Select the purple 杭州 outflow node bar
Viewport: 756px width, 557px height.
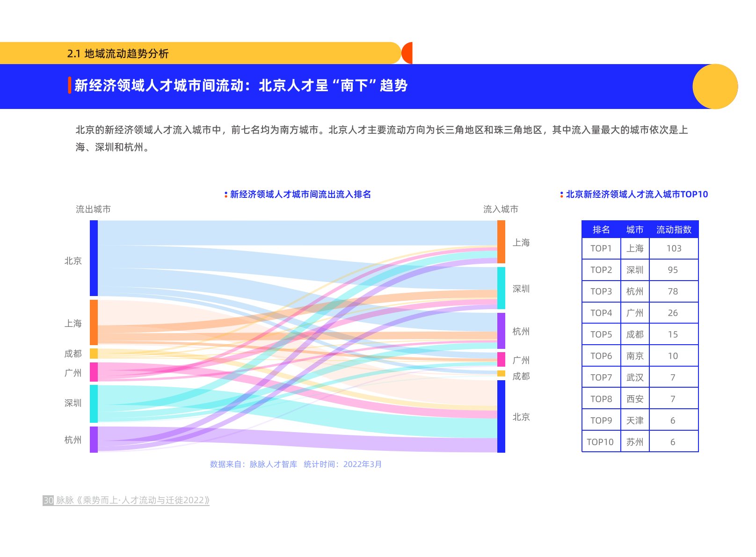coord(94,439)
